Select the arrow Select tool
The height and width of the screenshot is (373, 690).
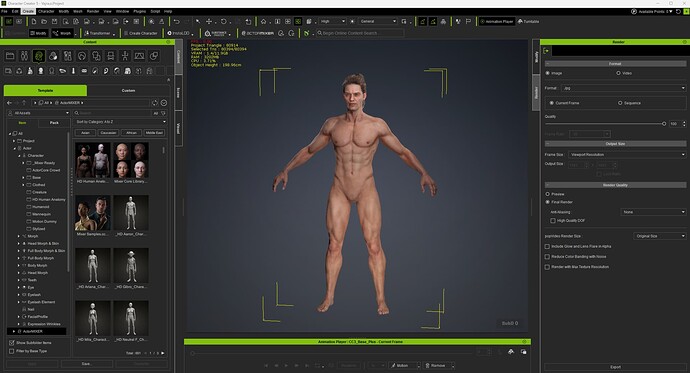(x=198, y=21)
